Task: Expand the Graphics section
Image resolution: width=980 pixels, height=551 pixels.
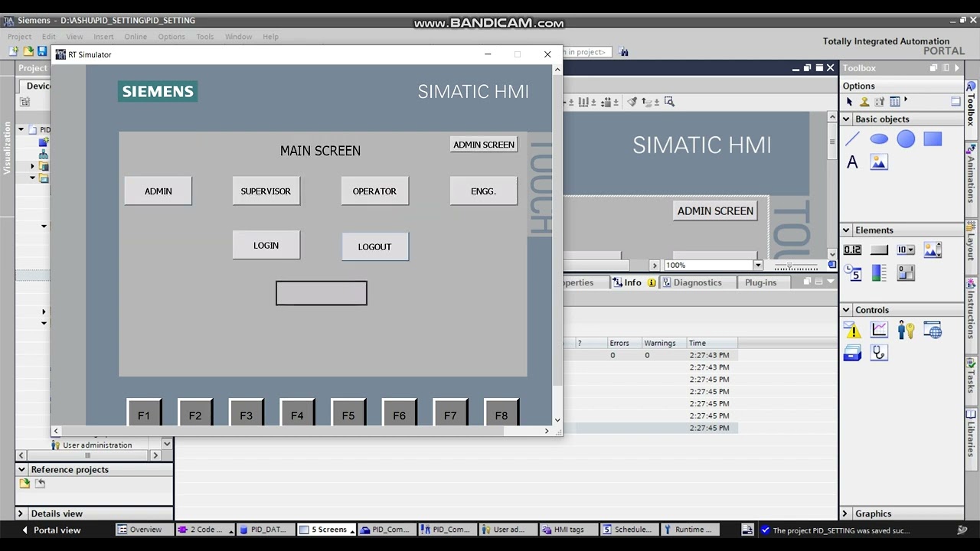Action: coord(846,514)
